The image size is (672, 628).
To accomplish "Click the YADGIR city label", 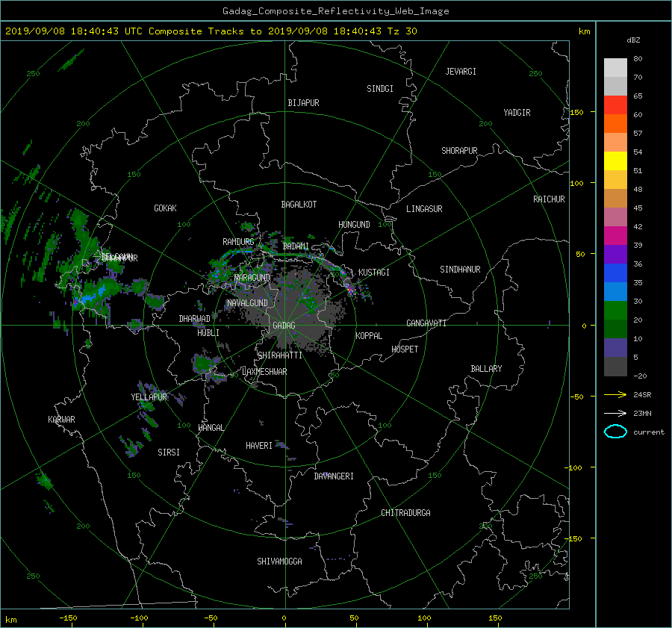I will click(517, 113).
